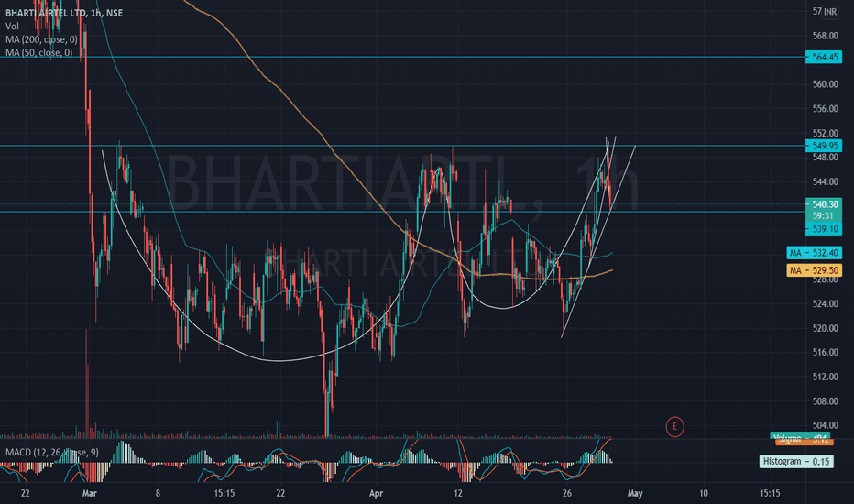
Task: Select the MA (50, close, 0) legend
Action: 38,53
